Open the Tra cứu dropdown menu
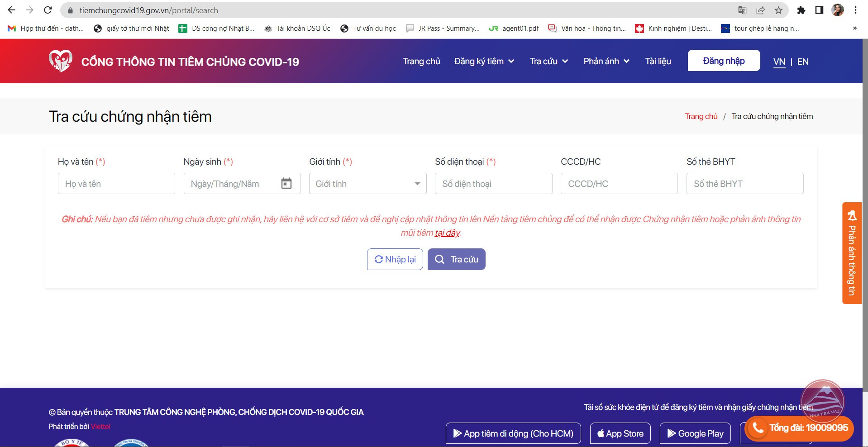 (548, 61)
